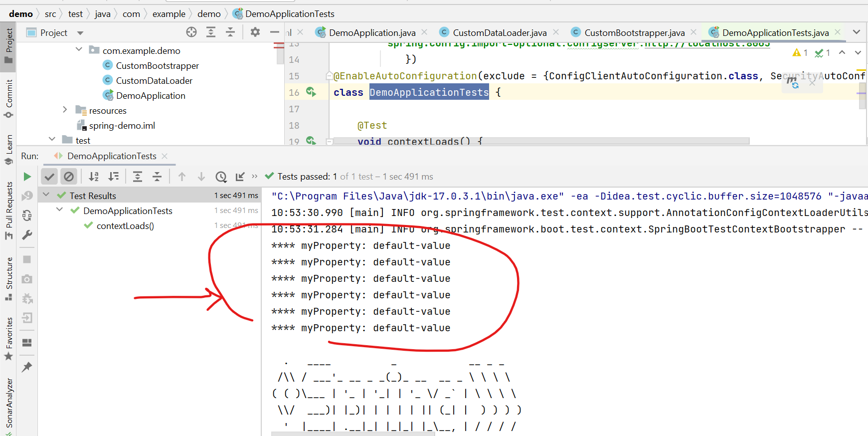The height and width of the screenshot is (436, 868).
Task: Click 'example' in breadcrumb path
Action: [169, 14]
